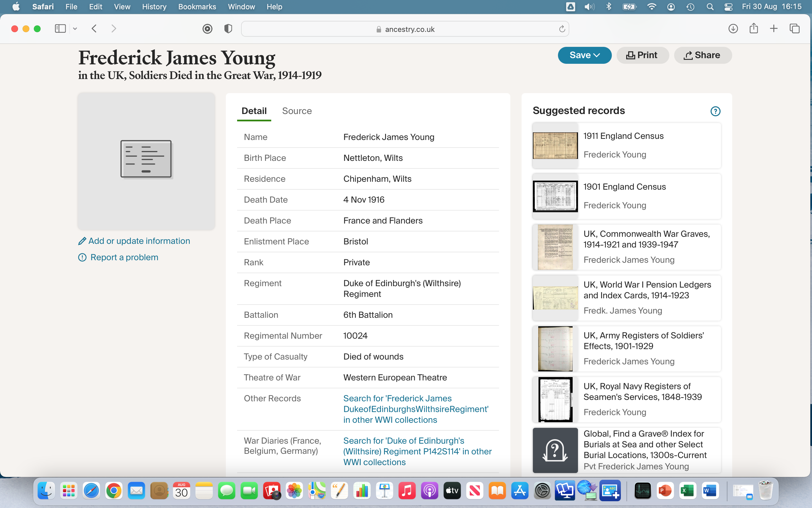The height and width of the screenshot is (508, 812).
Task: Open the sidebar tab group dropdown chevron
Action: 75,29
